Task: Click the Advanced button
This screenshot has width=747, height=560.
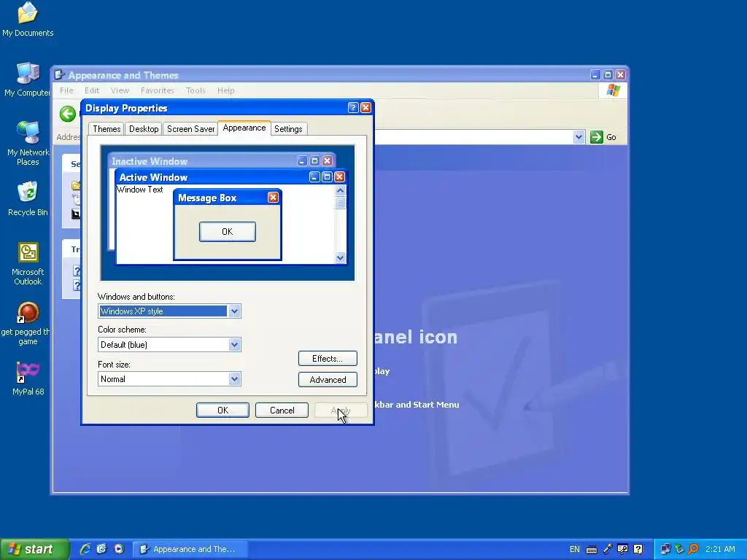Action: (328, 379)
